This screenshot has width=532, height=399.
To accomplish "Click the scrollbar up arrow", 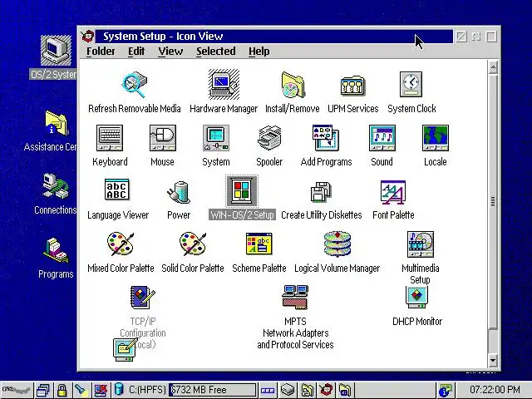I will coord(493,67).
